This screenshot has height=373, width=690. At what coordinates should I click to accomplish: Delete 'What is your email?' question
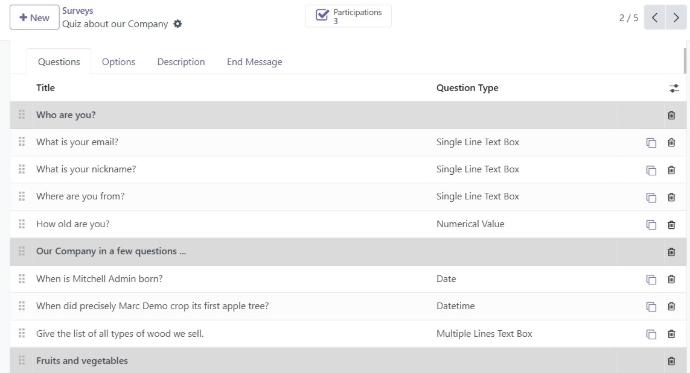point(671,143)
